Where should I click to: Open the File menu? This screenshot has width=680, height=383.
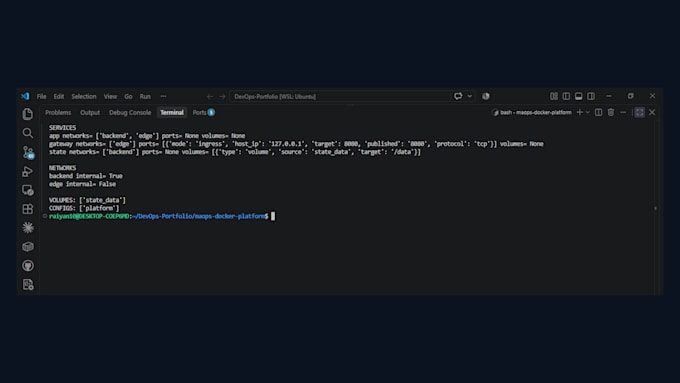coord(42,96)
